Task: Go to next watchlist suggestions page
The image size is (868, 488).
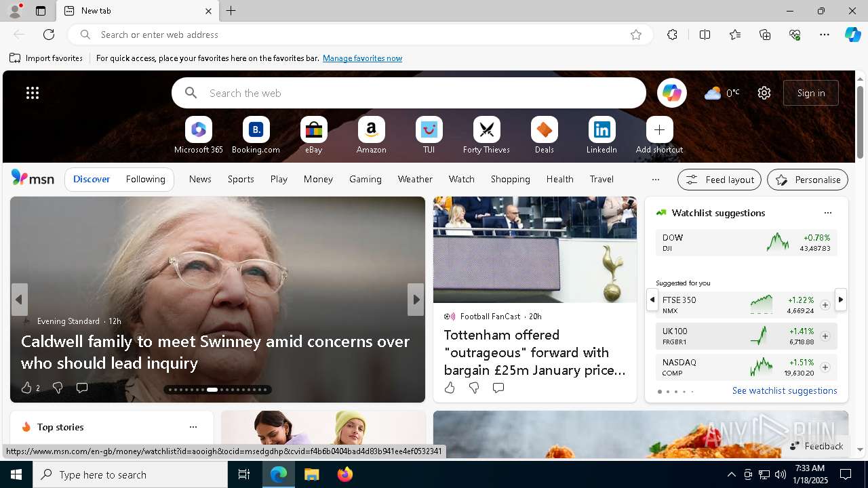Action: pos(840,300)
